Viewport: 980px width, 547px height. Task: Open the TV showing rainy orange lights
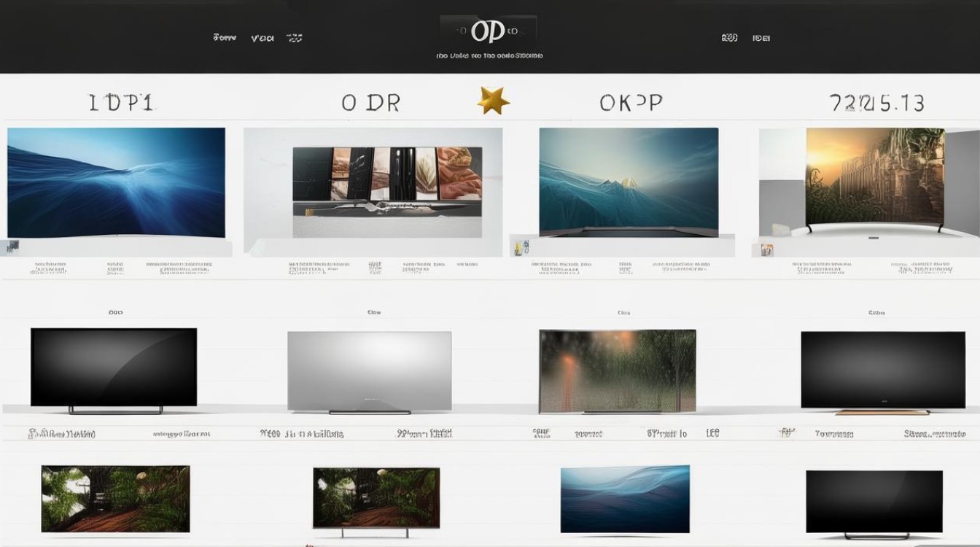tap(617, 371)
